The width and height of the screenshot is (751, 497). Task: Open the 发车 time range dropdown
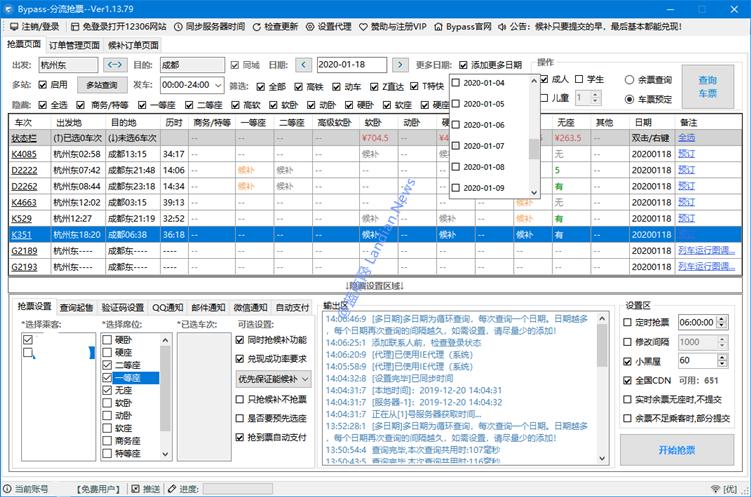point(218,85)
